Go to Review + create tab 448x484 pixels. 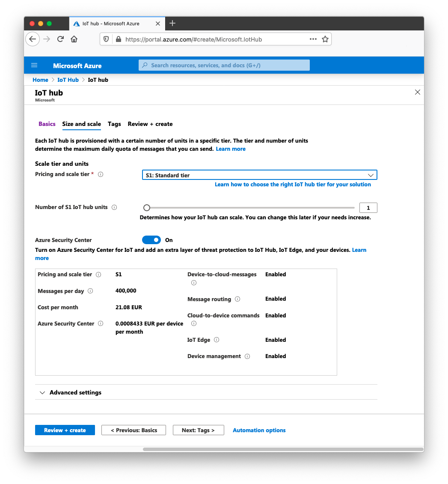[x=150, y=124]
